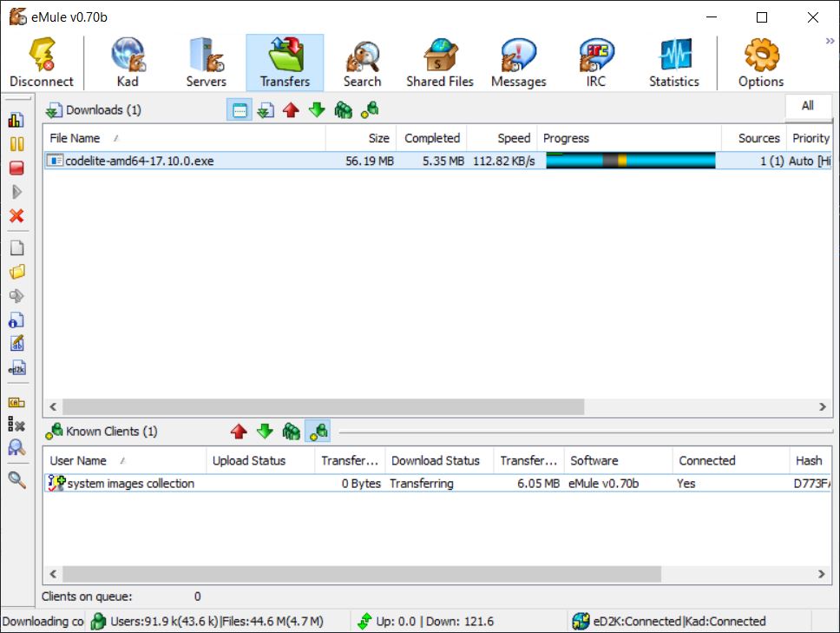Open the Kad network panel
Image resolution: width=840 pixels, height=633 pixels.
point(128,63)
